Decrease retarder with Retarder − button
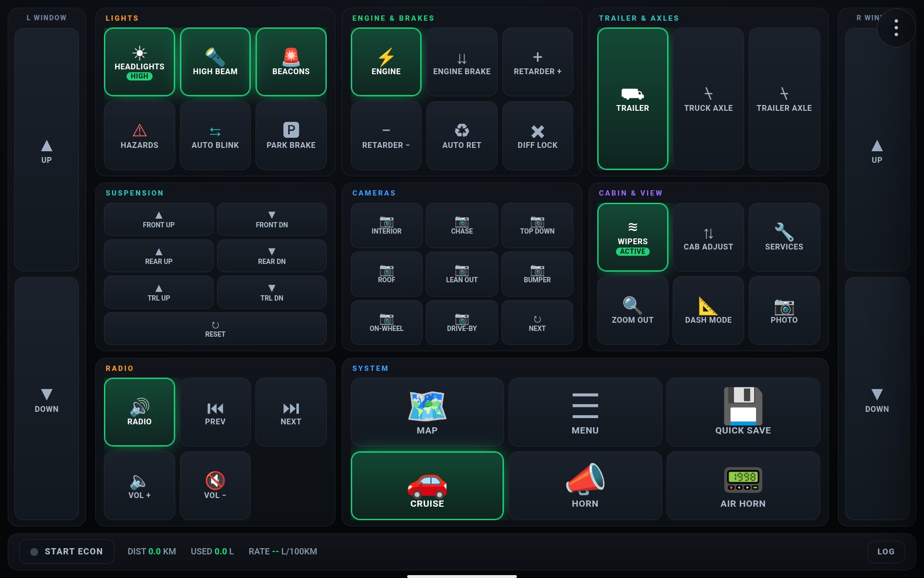Viewport: 924px width, 578px height. click(x=386, y=135)
